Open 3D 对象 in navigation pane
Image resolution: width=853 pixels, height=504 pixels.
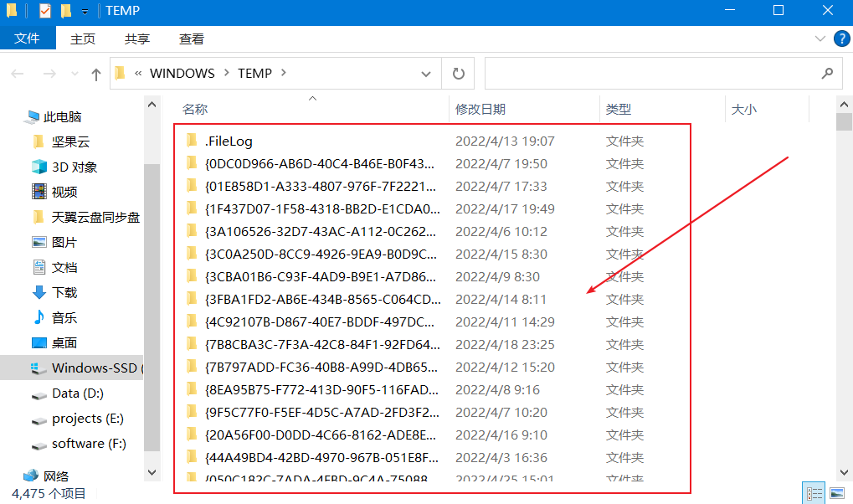74,167
